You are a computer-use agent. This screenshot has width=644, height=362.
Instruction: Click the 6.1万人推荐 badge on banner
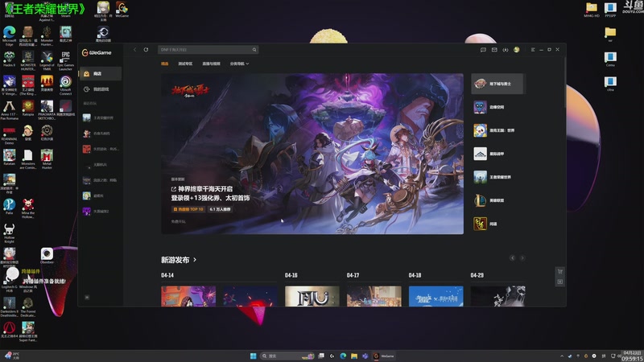tap(220, 209)
